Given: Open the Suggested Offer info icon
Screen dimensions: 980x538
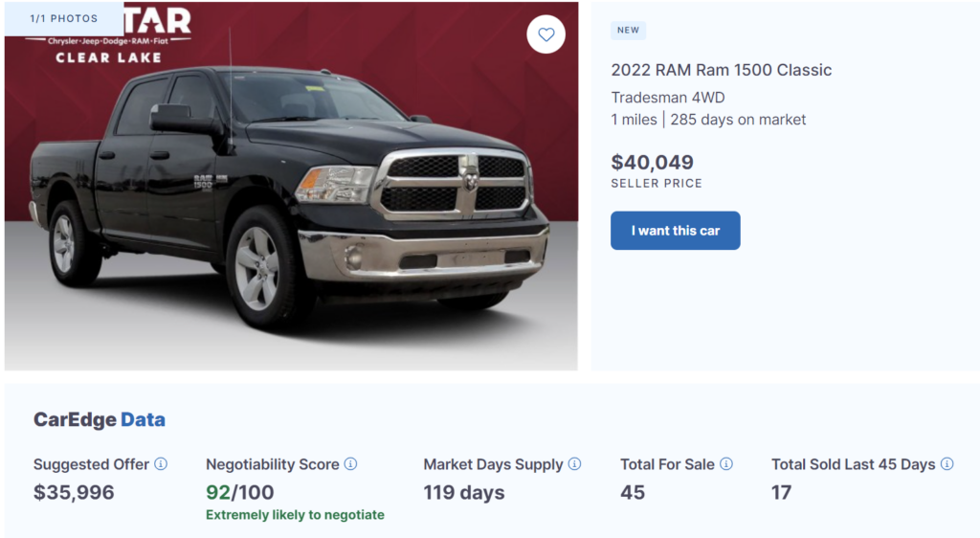Looking at the screenshot, I should [x=161, y=464].
